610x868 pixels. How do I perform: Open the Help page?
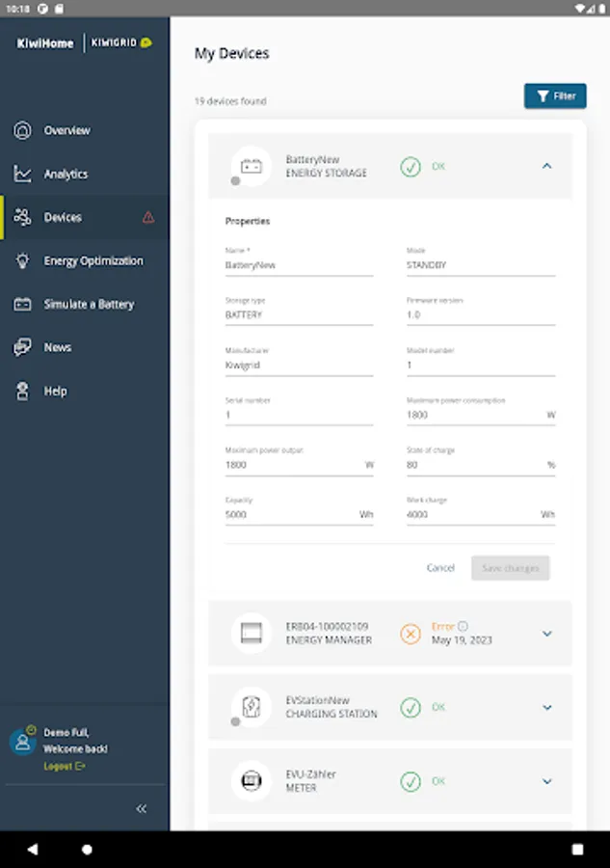[85, 391]
